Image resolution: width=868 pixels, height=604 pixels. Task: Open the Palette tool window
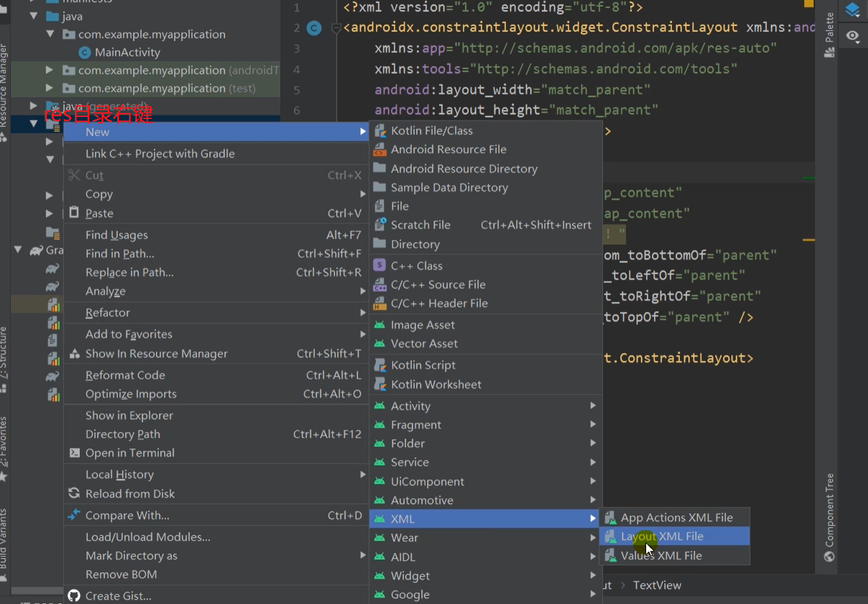pos(829,35)
